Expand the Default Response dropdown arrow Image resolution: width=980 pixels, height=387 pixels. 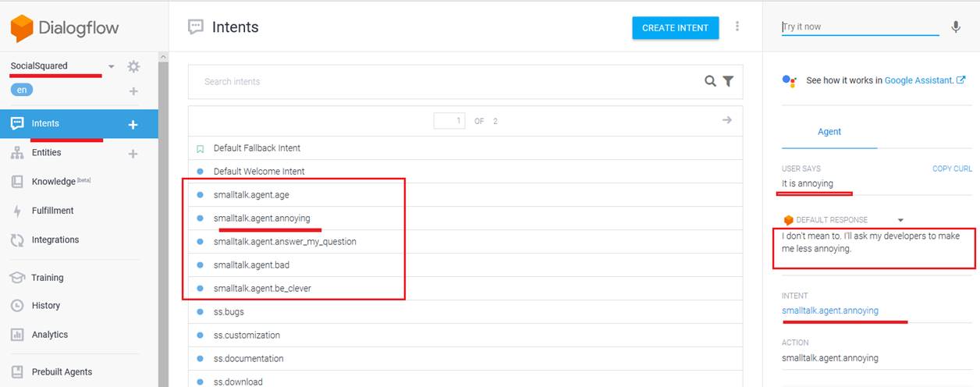[x=900, y=220]
